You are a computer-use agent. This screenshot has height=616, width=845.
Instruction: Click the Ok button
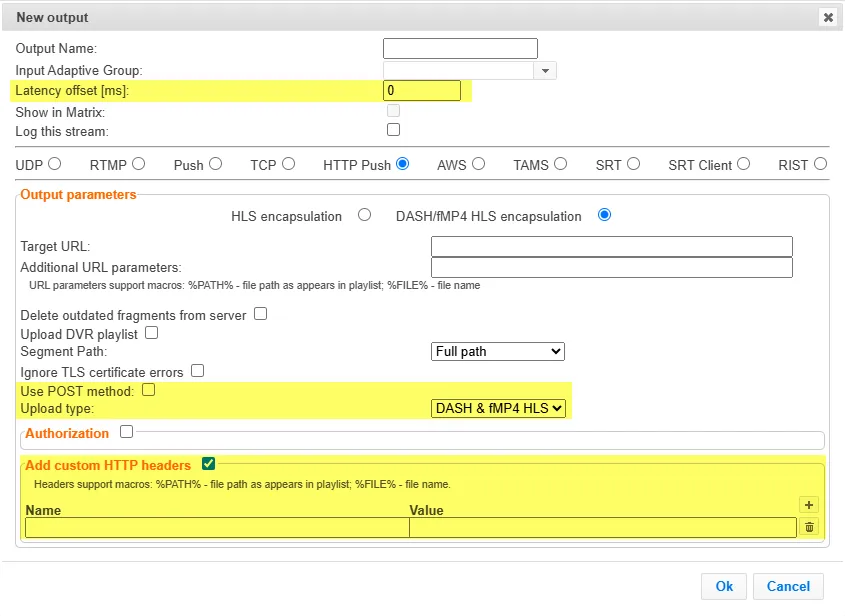(x=724, y=586)
